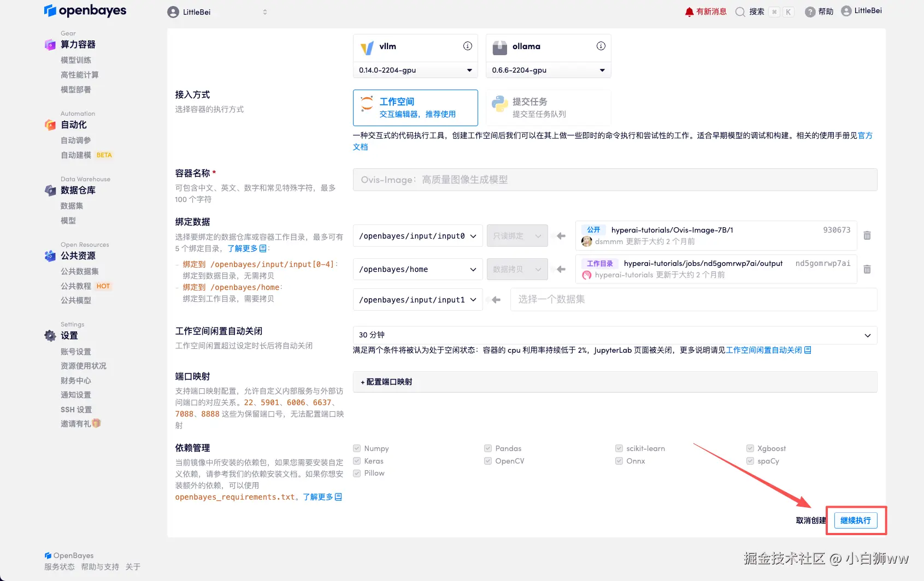Screen dimensions: 924x581
Task: Click the 算力容器 sidebar icon
Action: coord(50,44)
